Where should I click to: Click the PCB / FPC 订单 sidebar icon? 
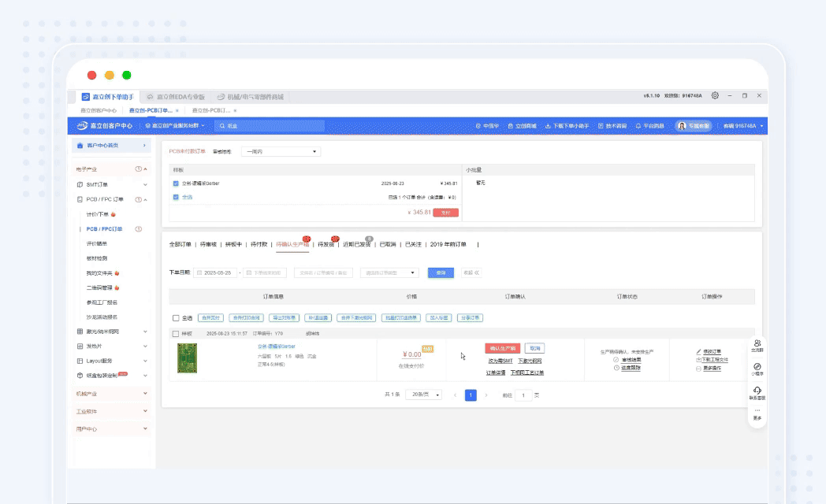[80, 199]
